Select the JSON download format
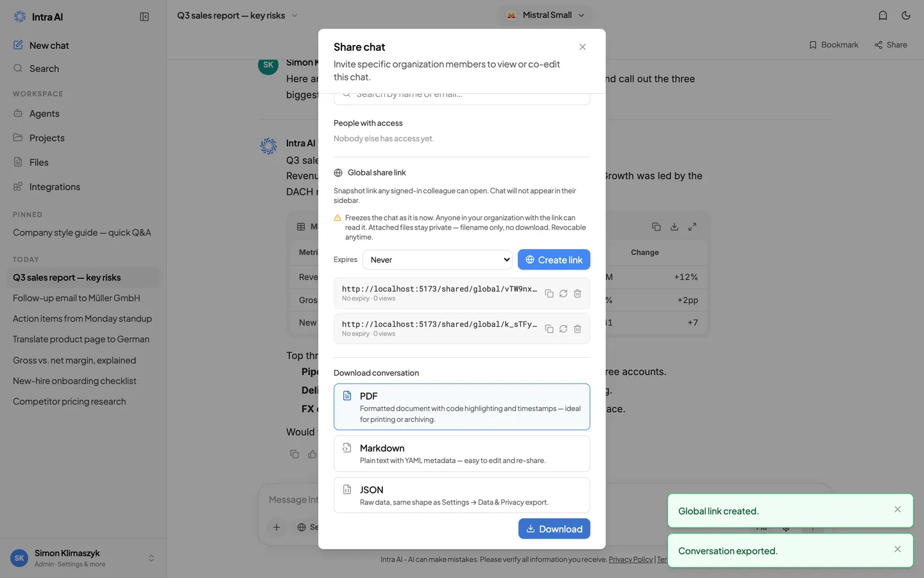The width and height of the screenshot is (924, 578). pyautogui.click(x=462, y=495)
